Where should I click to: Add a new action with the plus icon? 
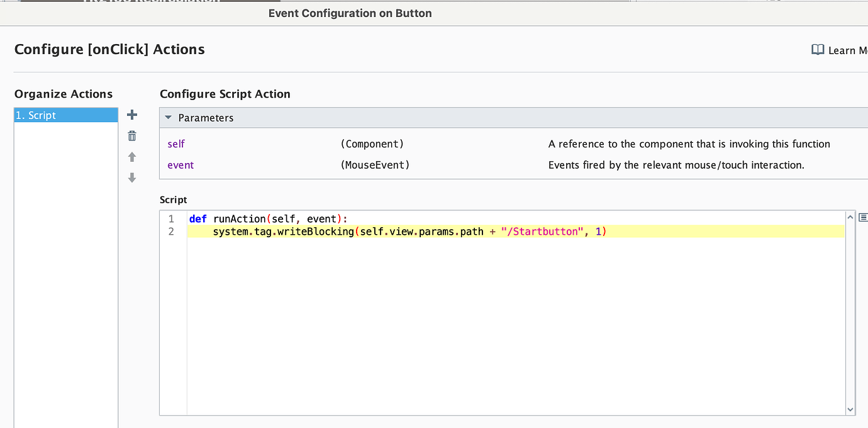131,115
